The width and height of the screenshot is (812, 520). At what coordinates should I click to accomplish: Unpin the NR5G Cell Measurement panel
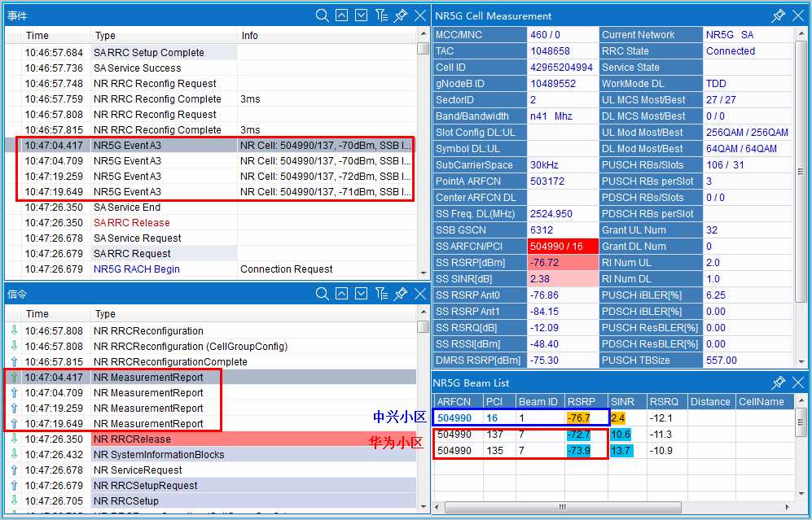coord(779,15)
